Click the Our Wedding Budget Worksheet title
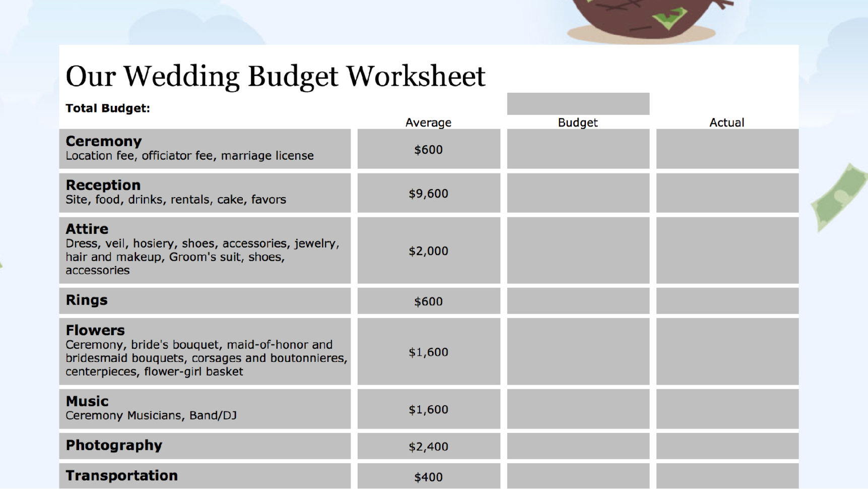Viewport: 868px width, 489px height. 276,76
